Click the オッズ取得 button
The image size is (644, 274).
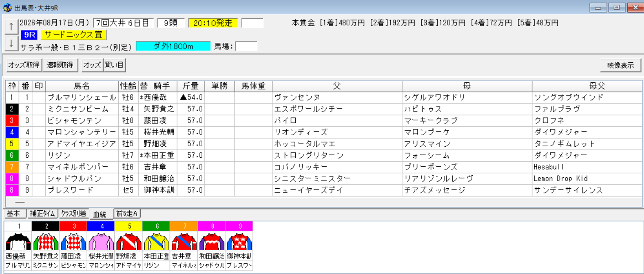point(24,65)
